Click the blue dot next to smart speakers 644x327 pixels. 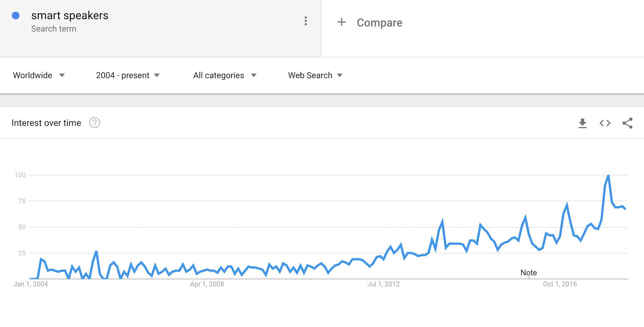coord(16,16)
